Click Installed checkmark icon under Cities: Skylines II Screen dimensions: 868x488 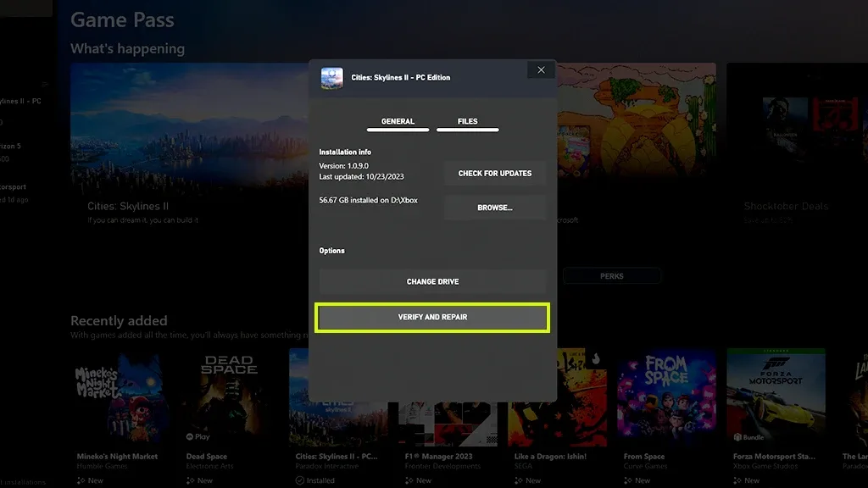click(300, 480)
